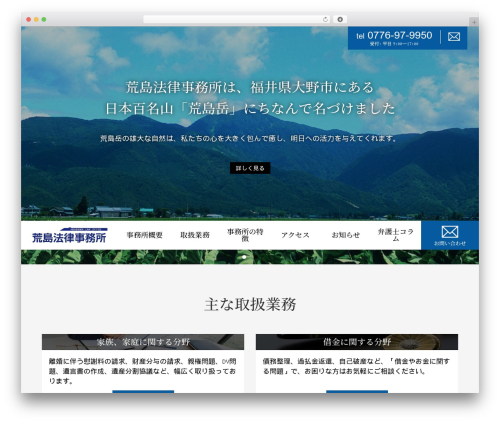This screenshot has height=423, width=500.
Task: Open the 弁護士コラム menu item
Action: coord(396,235)
